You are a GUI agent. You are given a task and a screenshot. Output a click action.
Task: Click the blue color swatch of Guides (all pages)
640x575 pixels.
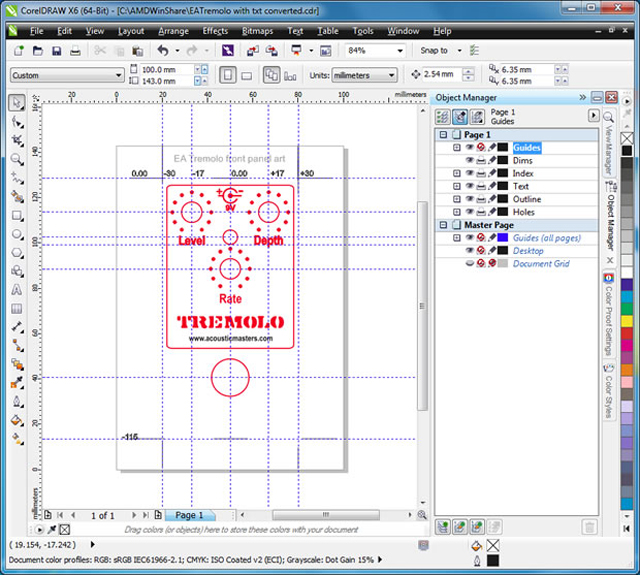503,238
